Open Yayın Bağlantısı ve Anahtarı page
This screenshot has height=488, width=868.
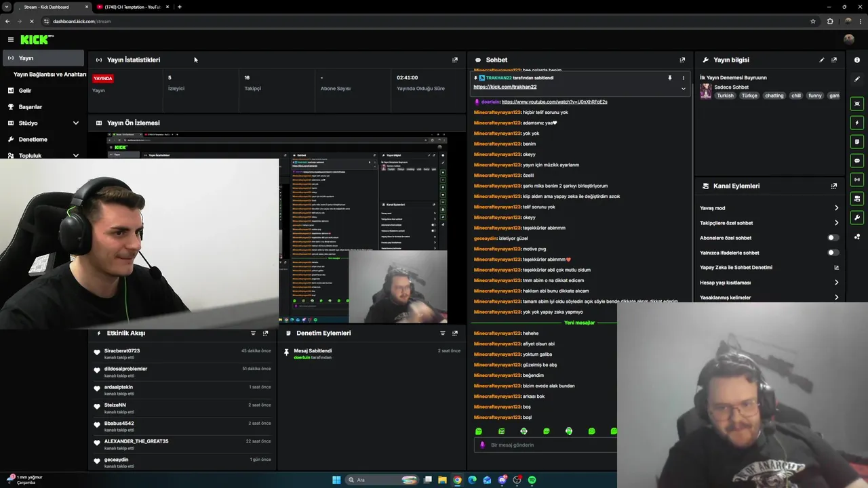50,75
